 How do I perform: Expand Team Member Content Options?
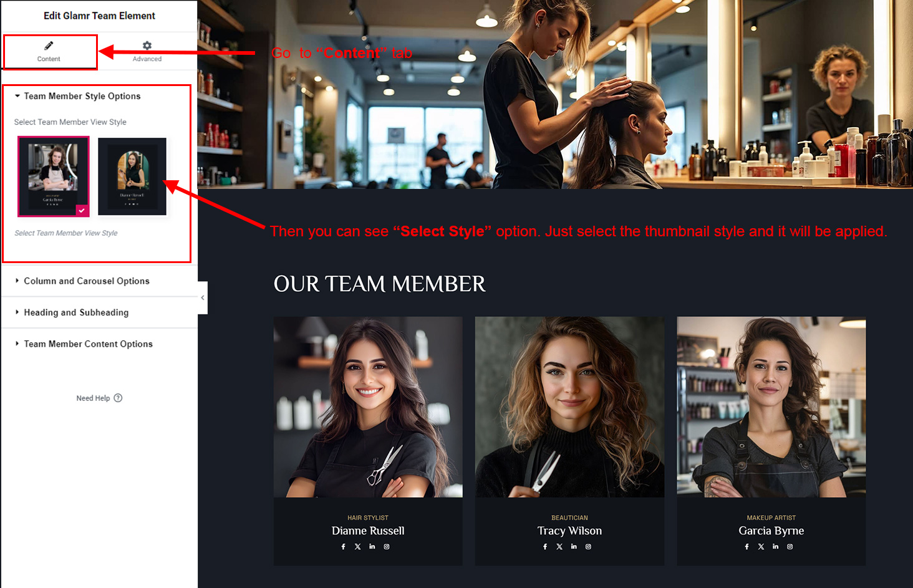[88, 344]
